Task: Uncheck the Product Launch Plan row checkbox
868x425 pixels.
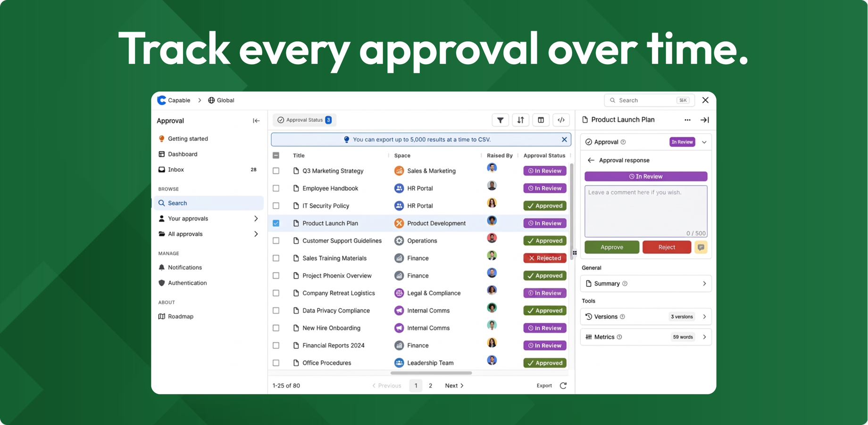Action: coord(276,223)
